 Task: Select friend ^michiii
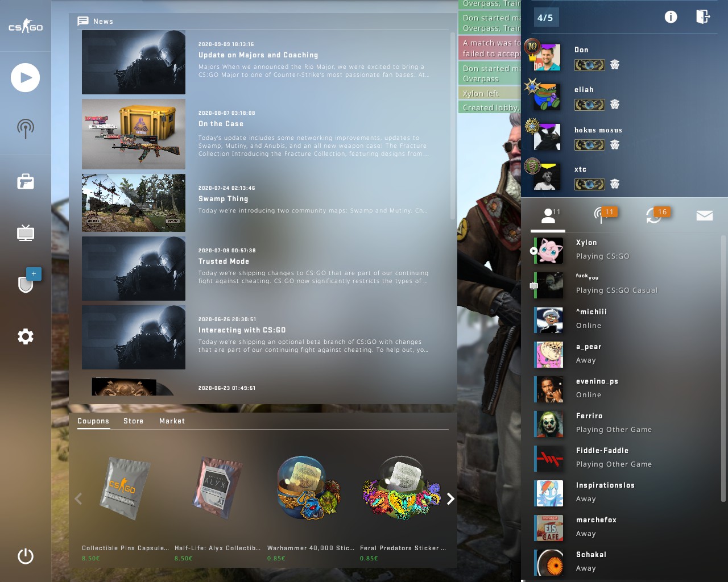624,319
